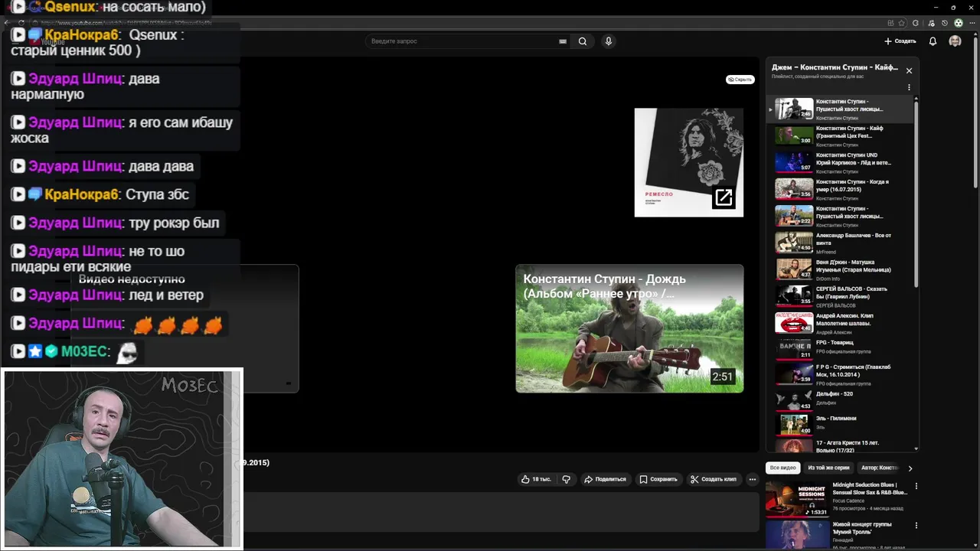Open the browser media control music icon
Screen dimensions: 980x551
[x=931, y=23]
